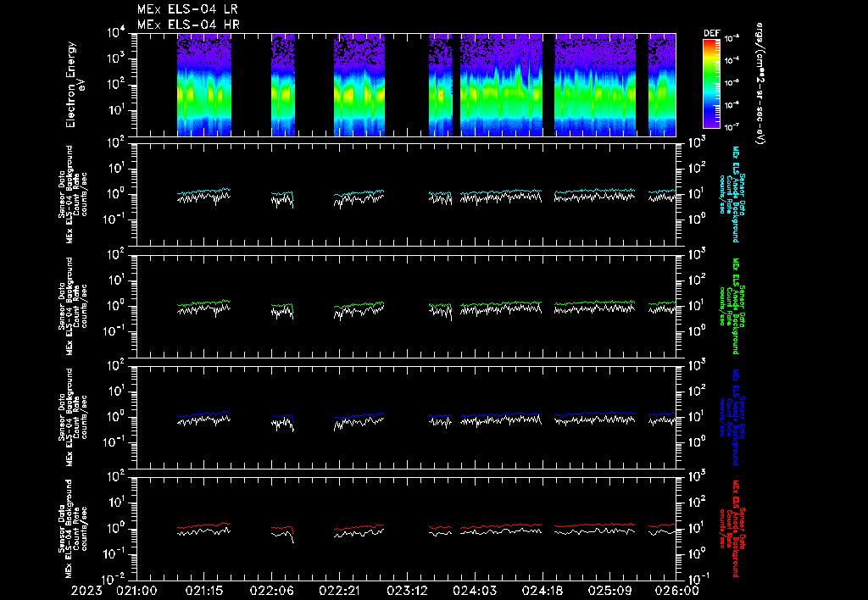Select the blue Sensor Data axis label

(x=732, y=417)
